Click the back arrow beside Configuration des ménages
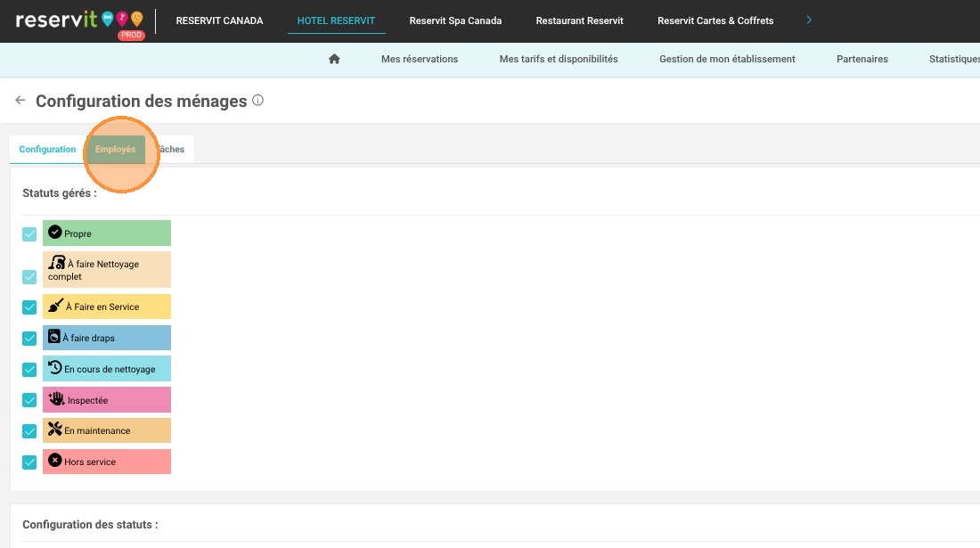 [x=20, y=100]
